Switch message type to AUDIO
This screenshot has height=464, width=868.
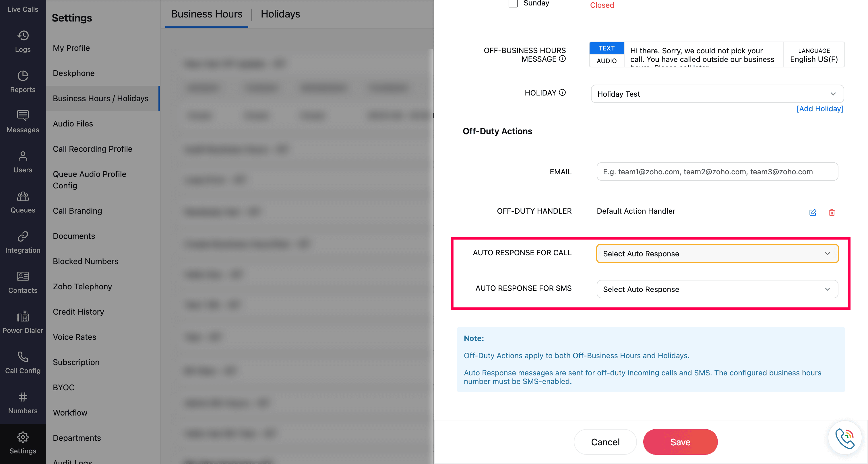(607, 61)
